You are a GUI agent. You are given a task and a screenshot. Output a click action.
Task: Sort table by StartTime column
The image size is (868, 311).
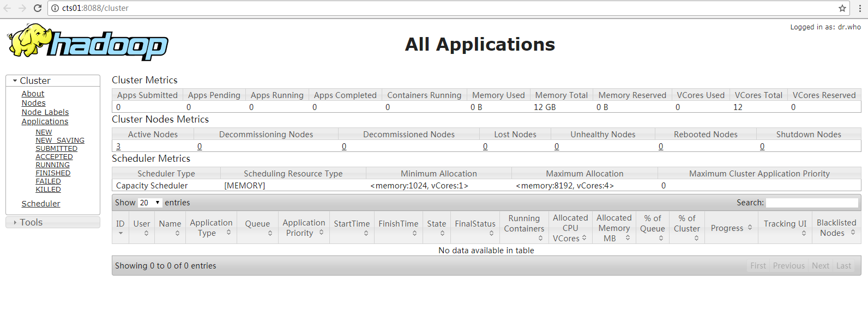coord(352,228)
